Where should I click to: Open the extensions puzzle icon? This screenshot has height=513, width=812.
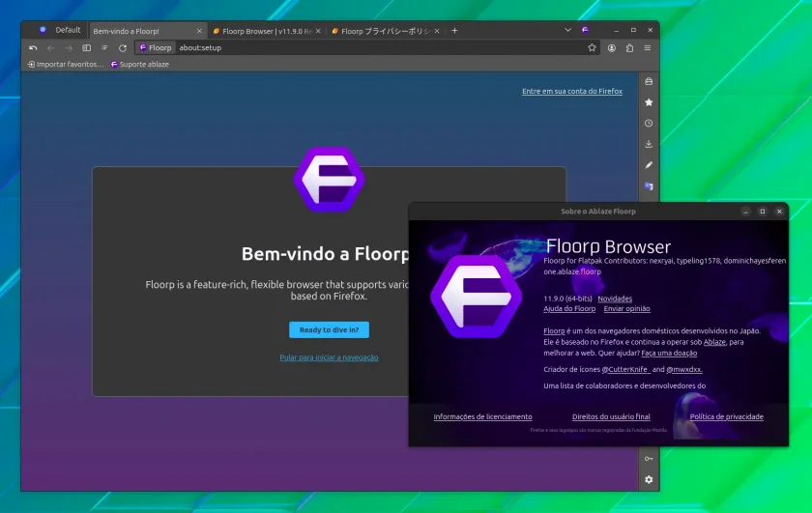629,47
